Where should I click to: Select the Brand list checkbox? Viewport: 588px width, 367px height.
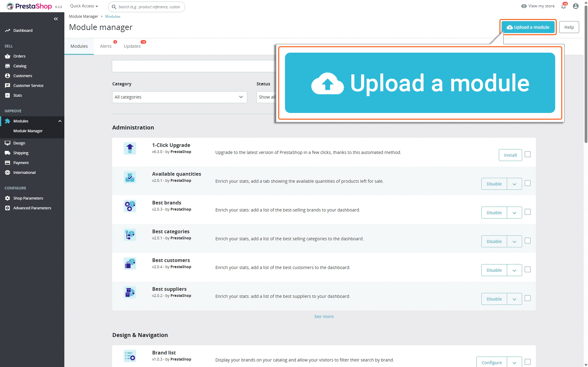pyautogui.click(x=528, y=362)
